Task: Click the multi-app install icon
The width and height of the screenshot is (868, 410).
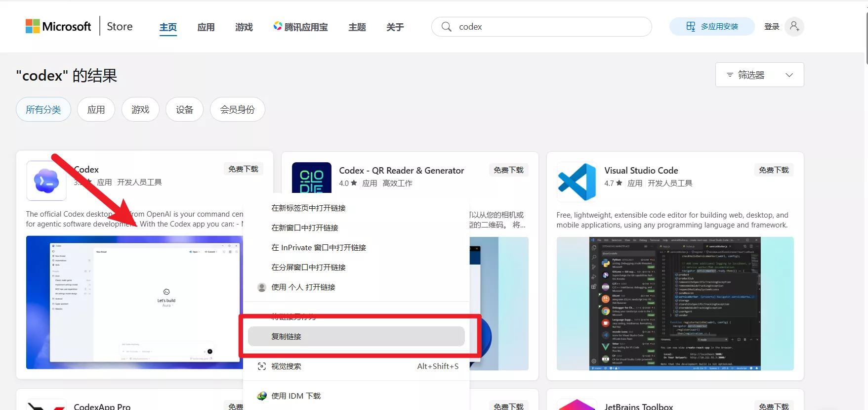Action: point(691,27)
